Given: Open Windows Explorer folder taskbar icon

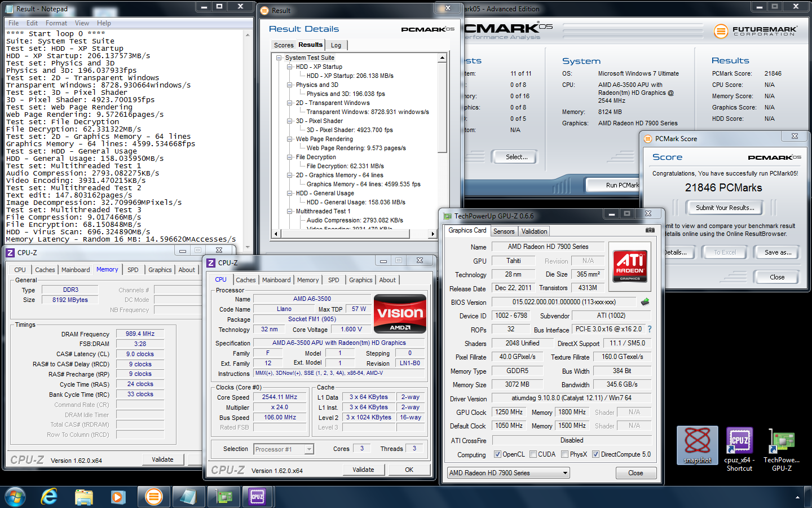Looking at the screenshot, I should coord(83,497).
